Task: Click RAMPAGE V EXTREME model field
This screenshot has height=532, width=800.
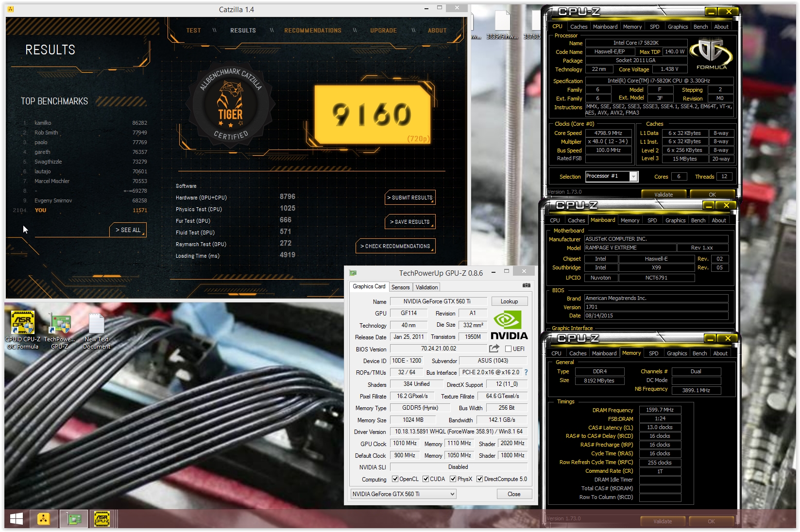Action: point(630,248)
